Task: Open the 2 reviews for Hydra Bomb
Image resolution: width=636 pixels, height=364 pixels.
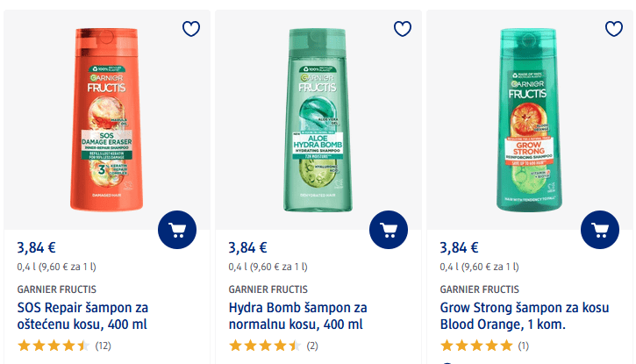Action: tap(311, 346)
